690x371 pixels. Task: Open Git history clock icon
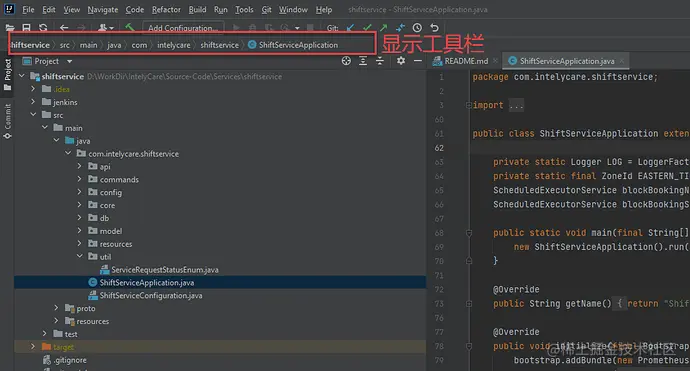click(x=417, y=28)
